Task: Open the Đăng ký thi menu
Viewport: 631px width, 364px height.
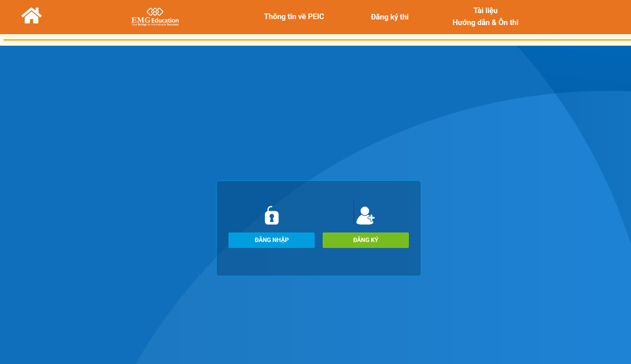Action: click(x=389, y=17)
